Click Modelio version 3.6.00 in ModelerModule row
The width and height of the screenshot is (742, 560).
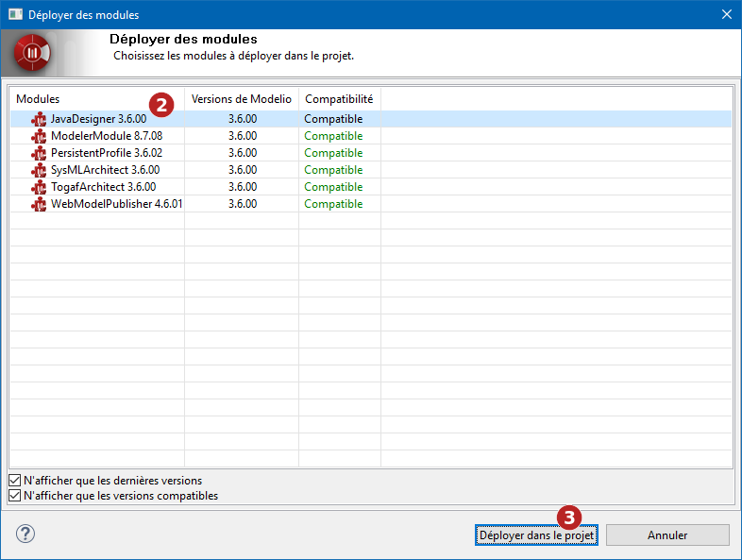[x=243, y=136]
